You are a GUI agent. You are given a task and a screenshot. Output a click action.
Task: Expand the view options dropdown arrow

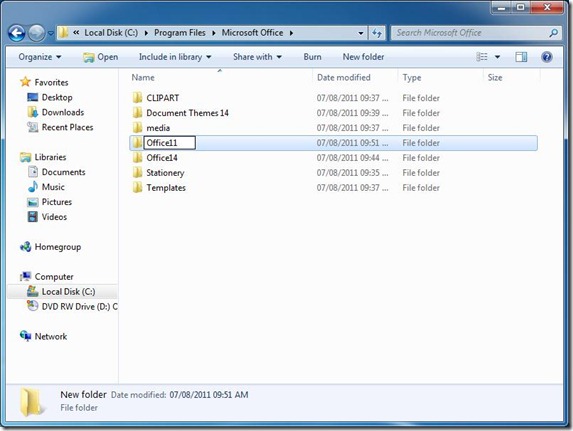pyautogui.click(x=497, y=57)
